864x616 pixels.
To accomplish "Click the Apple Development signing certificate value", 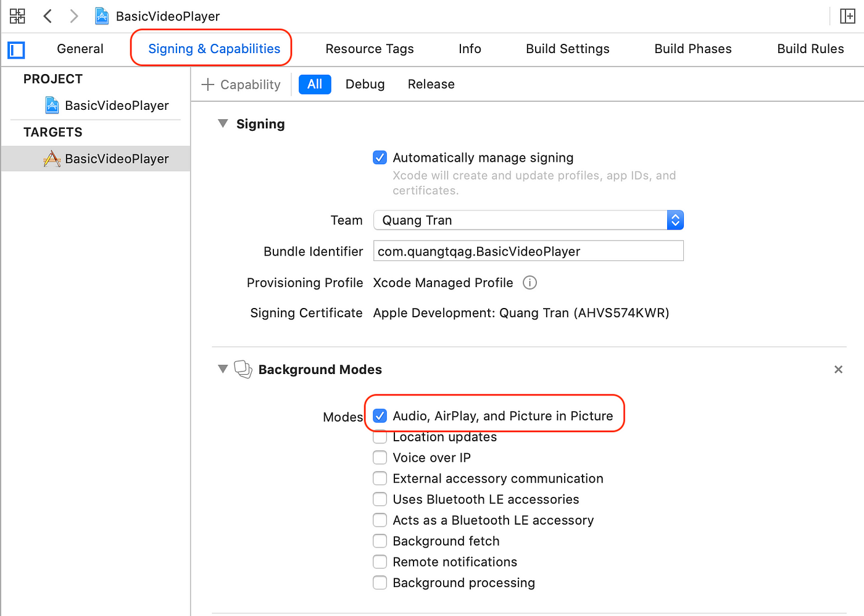I will coord(521,313).
